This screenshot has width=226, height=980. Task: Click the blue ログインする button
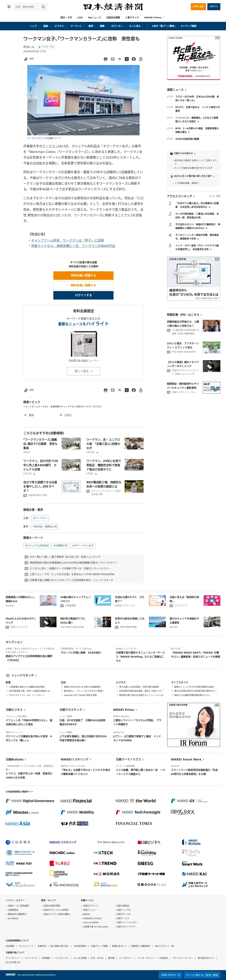tap(83, 295)
